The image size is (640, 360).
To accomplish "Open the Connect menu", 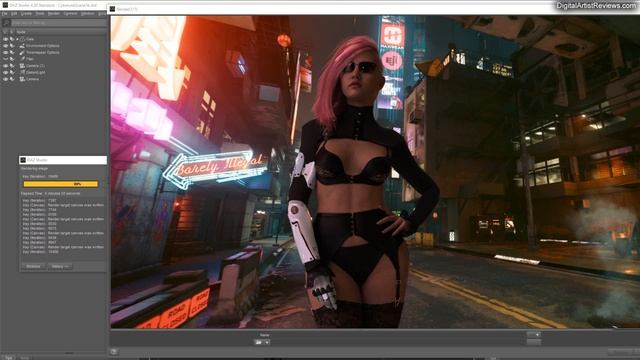I will 70,13.
